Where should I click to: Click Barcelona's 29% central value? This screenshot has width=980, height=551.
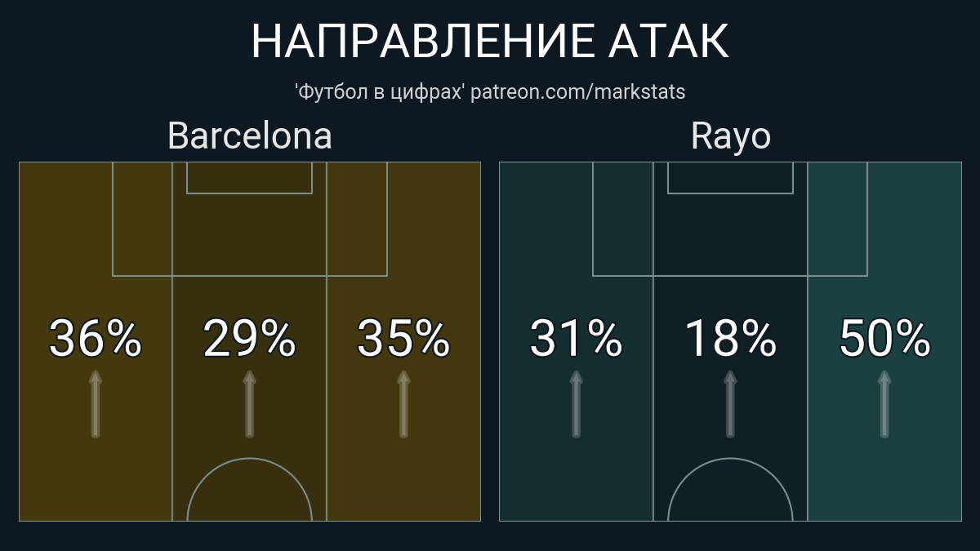coord(249,339)
